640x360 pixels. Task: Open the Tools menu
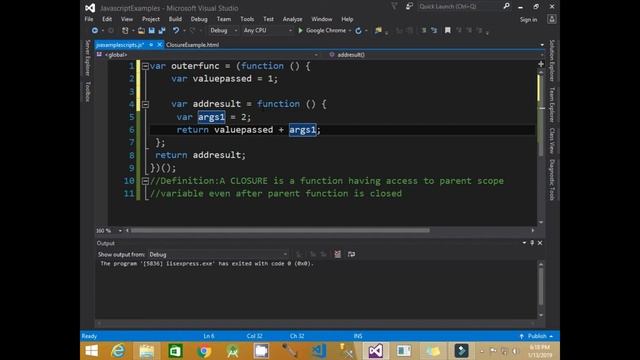point(247,19)
